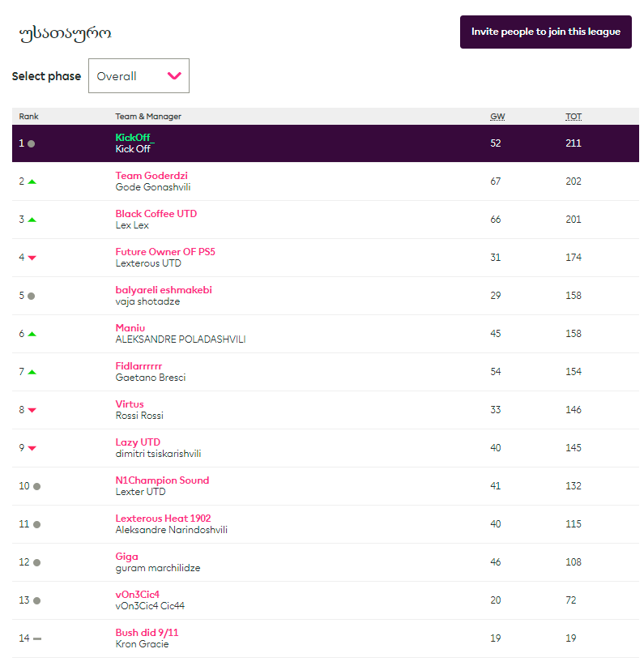The width and height of the screenshot is (644, 666).
Task: Click the green up arrow beside Team Goderdzi
Action: [x=32, y=181]
